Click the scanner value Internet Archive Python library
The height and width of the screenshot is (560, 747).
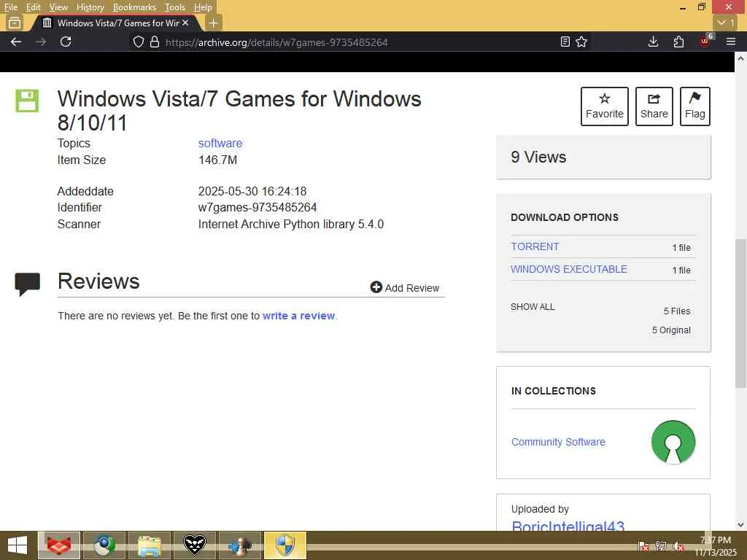click(x=291, y=225)
